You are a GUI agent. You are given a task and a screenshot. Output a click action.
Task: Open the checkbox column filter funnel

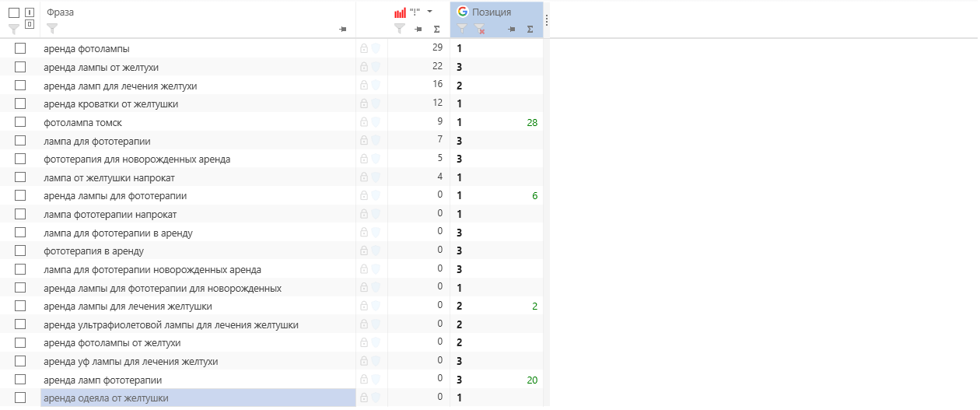click(x=13, y=29)
